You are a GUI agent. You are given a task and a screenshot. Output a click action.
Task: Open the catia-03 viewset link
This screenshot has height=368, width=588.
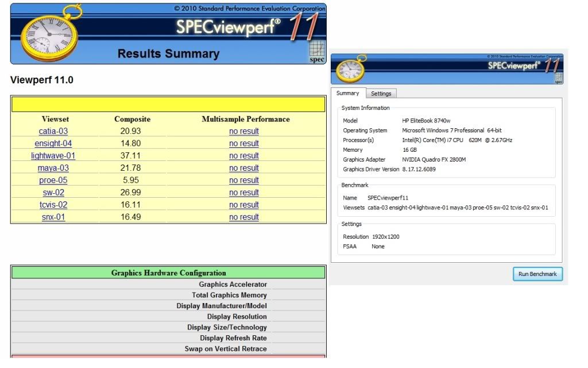coord(53,131)
